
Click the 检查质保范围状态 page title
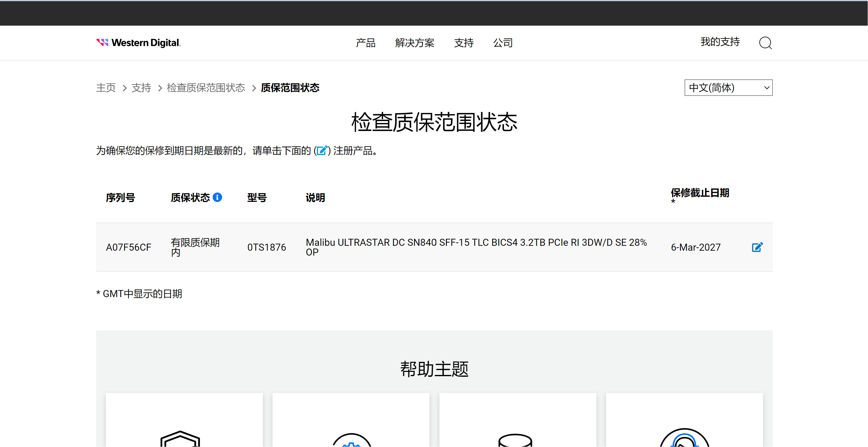434,122
